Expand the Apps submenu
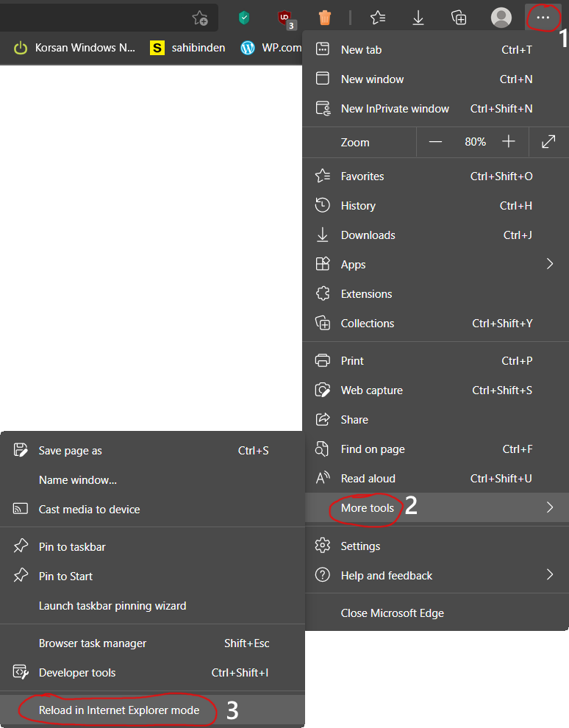Image resolution: width=569 pixels, height=728 pixels. (x=549, y=264)
